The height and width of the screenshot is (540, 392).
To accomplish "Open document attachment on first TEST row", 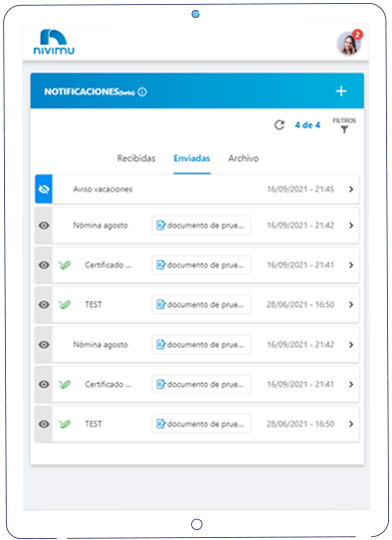I will [201, 304].
